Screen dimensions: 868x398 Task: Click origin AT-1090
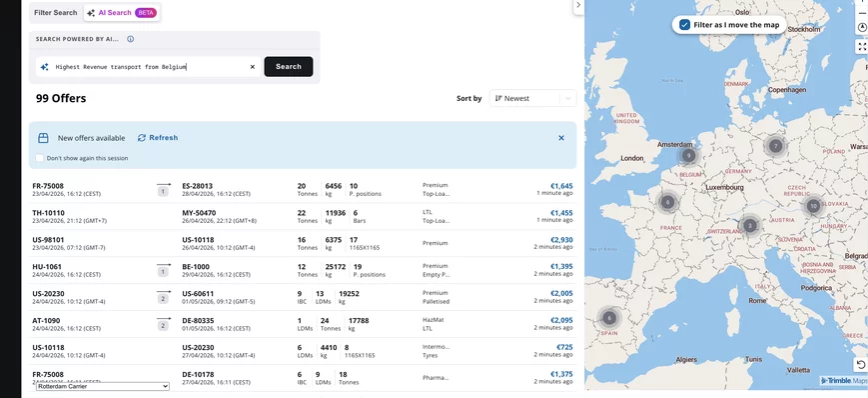(46, 320)
